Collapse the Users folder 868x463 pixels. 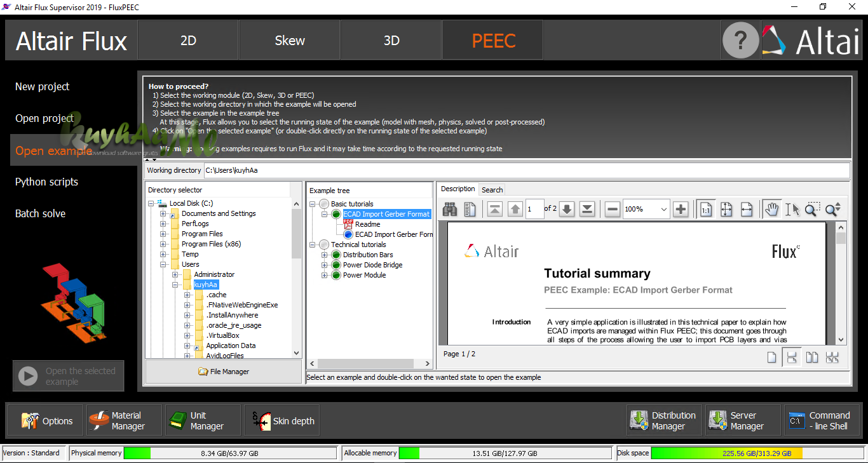point(163,264)
